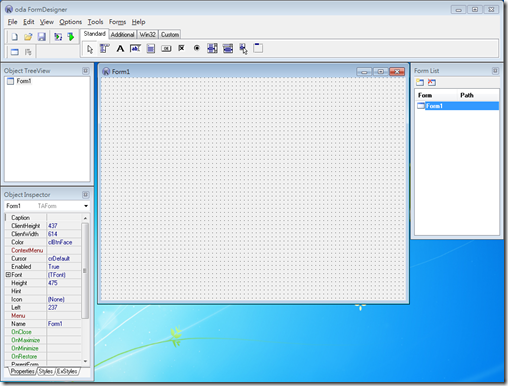Image resolution: width=508 pixels, height=386 pixels.
Task: Select the Panel component at palette end
Action: tap(258, 48)
